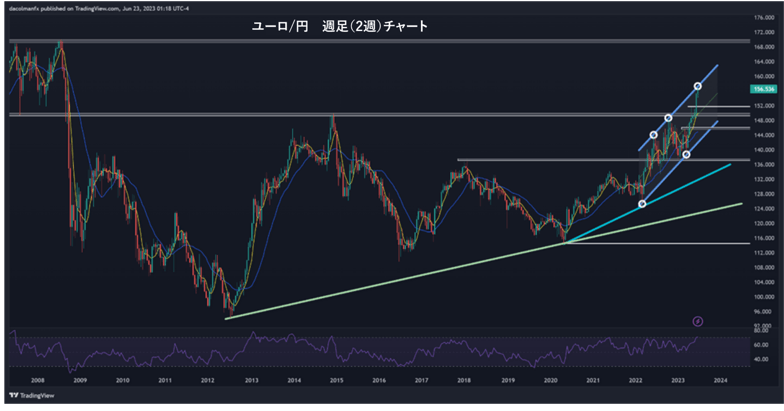
Task: Click the 'dacolmanfx published on TradingView.com' header text
Action: [x=99, y=8]
